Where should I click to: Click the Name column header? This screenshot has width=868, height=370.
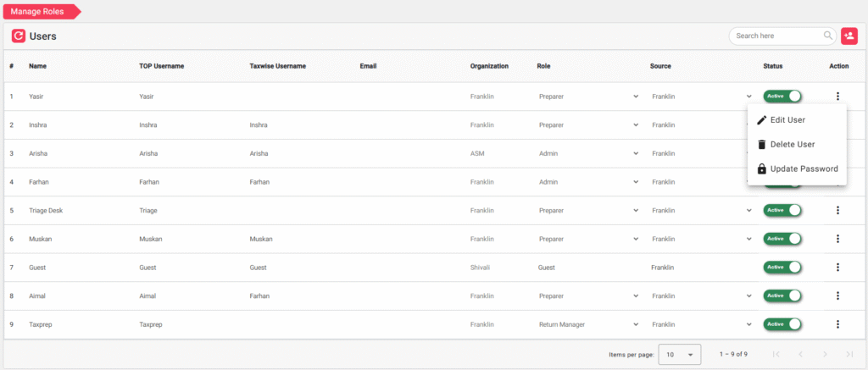(36, 66)
